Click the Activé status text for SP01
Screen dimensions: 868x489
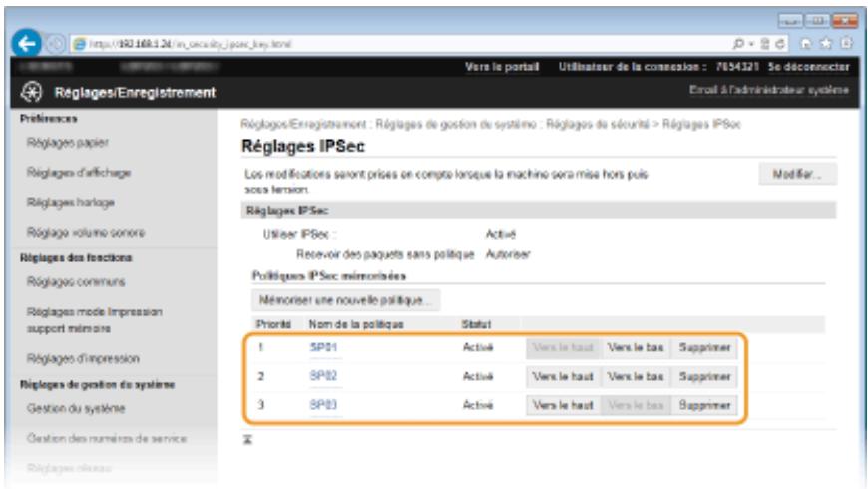(478, 347)
